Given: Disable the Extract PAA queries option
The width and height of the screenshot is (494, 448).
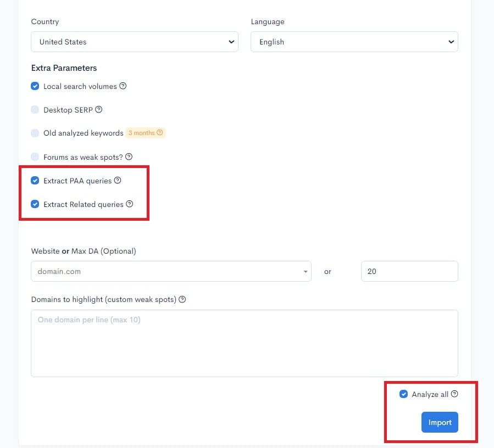Looking at the screenshot, I should pyautogui.click(x=35, y=181).
